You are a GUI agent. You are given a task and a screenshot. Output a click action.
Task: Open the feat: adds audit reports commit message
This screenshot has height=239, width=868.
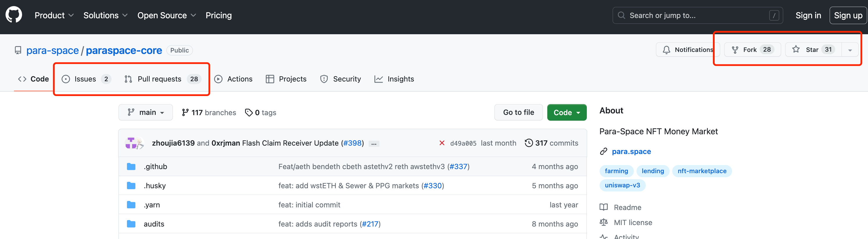(x=318, y=224)
